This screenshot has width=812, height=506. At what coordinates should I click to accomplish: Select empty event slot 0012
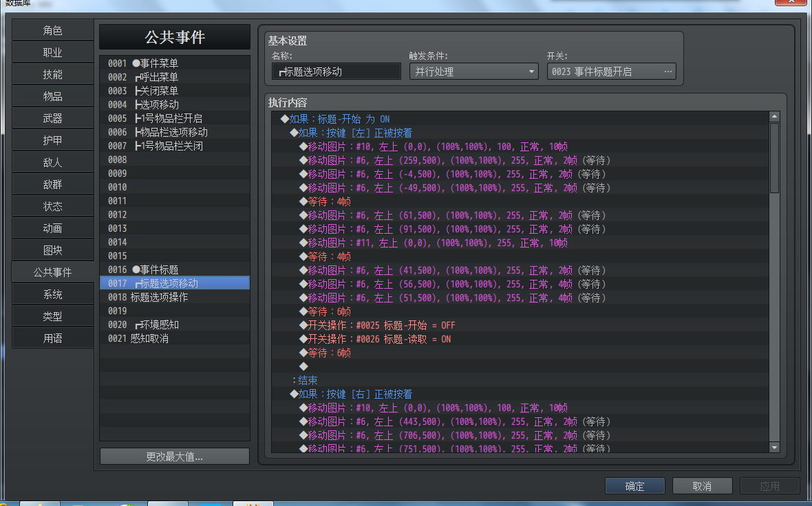(x=175, y=214)
